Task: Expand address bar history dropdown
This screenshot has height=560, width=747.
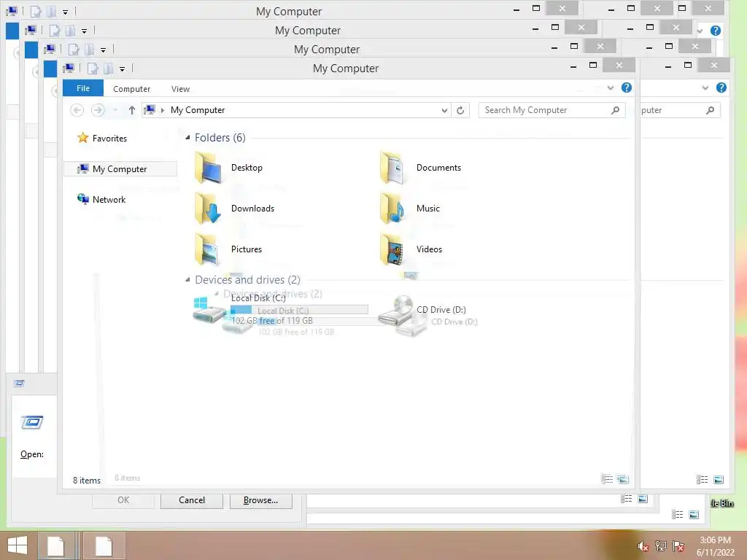Action: click(x=444, y=111)
